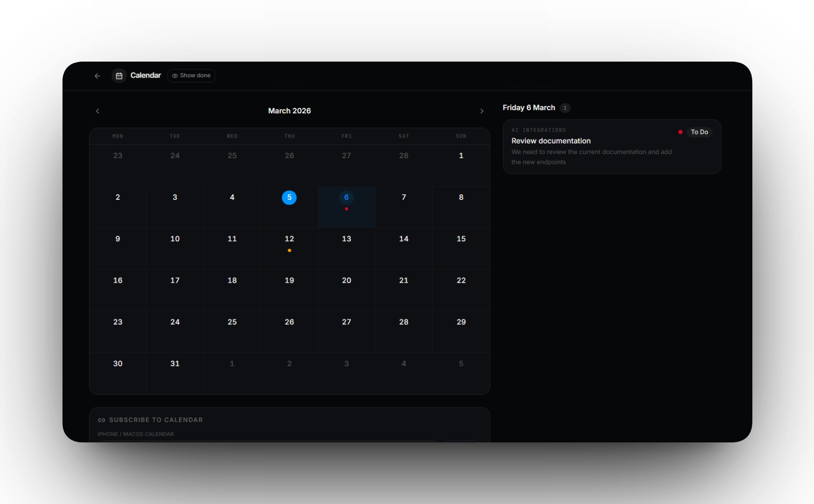Select today, March 5
The height and width of the screenshot is (504, 814).
click(289, 197)
